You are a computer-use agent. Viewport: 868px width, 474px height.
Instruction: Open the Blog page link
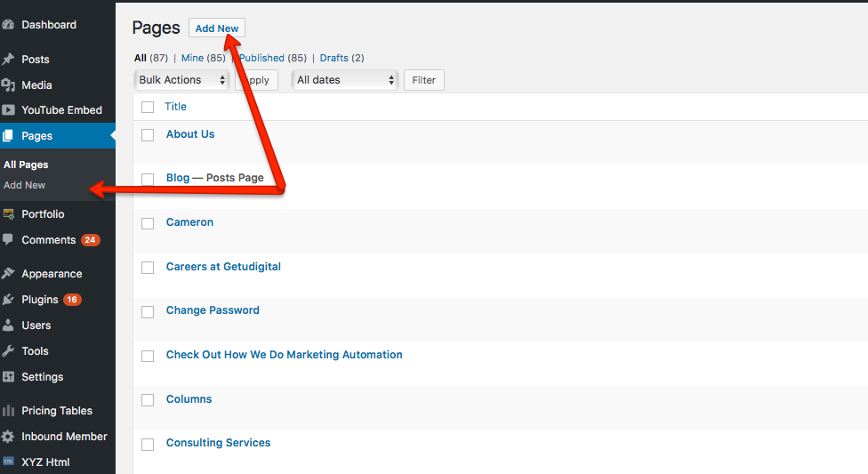[x=178, y=178]
